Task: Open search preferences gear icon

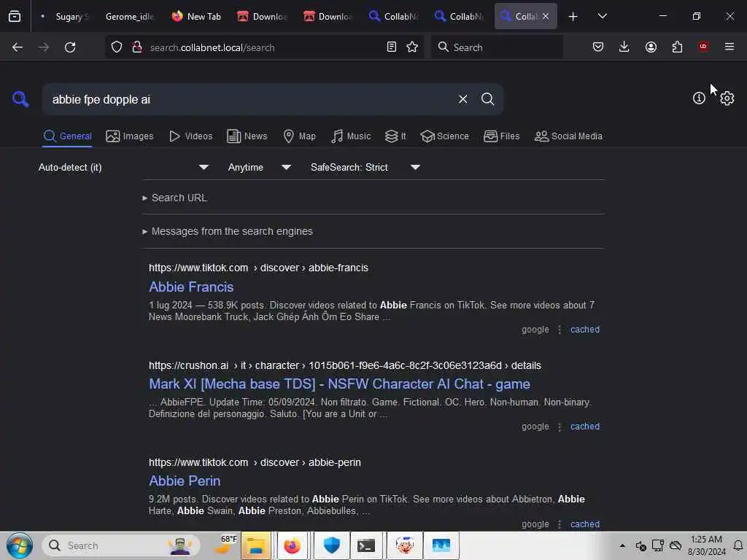Action: point(727,98)
